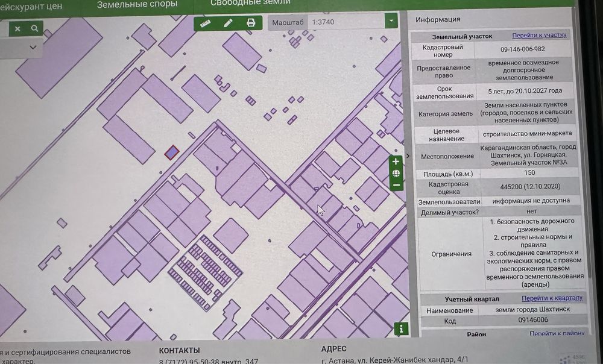This screenshot has width=603, height=364.
Task: Select the ruler measurement tool
Action: pos(205,24)
